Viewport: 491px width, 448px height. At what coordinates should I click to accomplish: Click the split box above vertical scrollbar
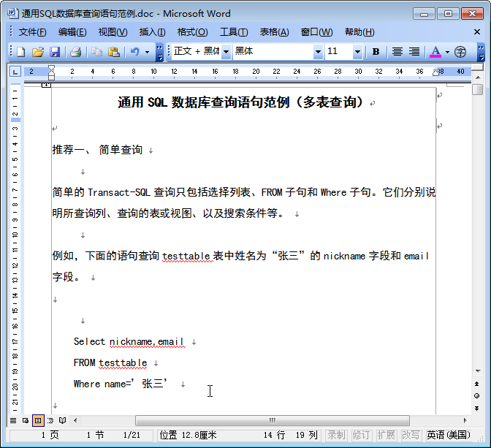tap(478, 67)
